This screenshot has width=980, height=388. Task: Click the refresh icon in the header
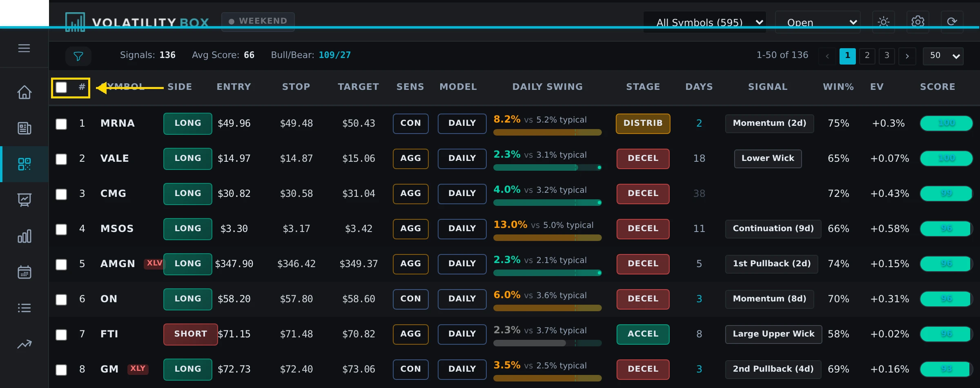pos(952,22)
